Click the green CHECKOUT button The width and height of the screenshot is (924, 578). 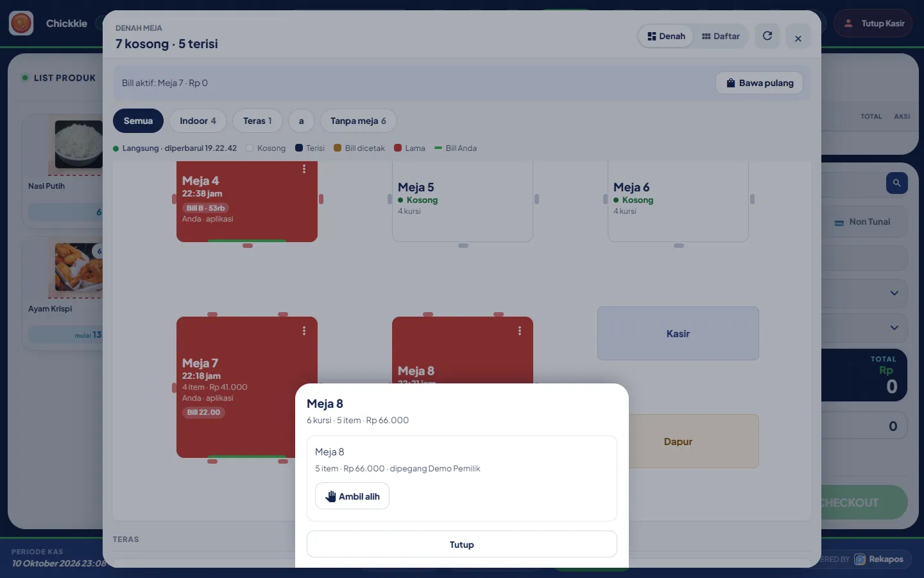[864, 502]
